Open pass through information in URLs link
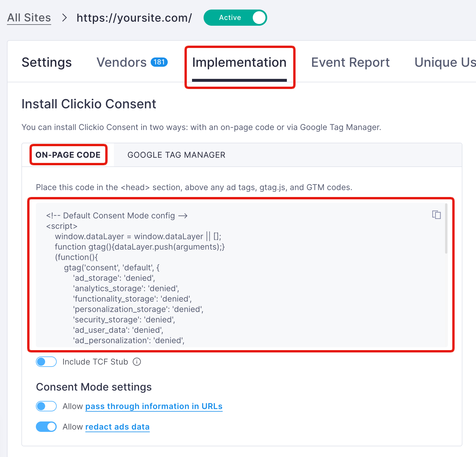This screenshot has width=476, height=457. [x=154, y=406]
